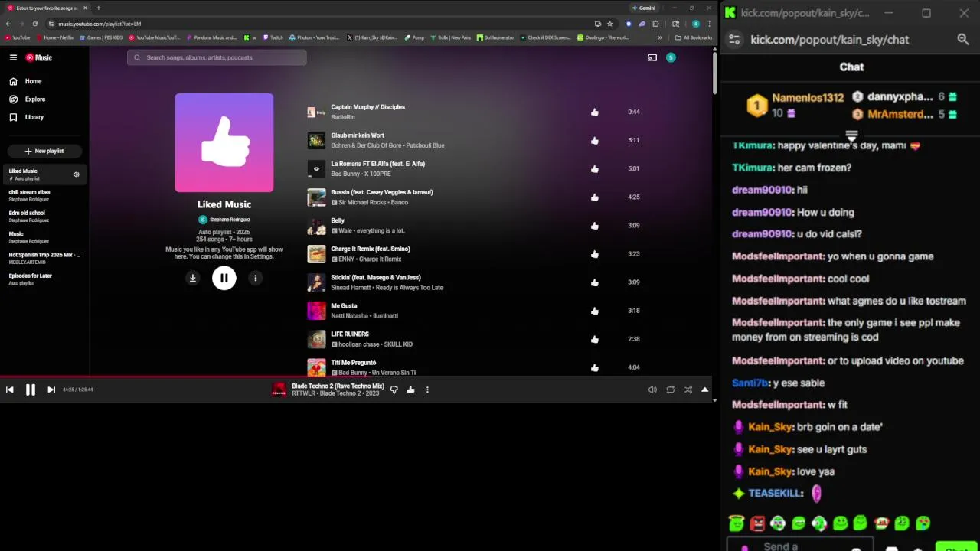
Task: Open the All Bookmarks folder
Action: [694, 37]
